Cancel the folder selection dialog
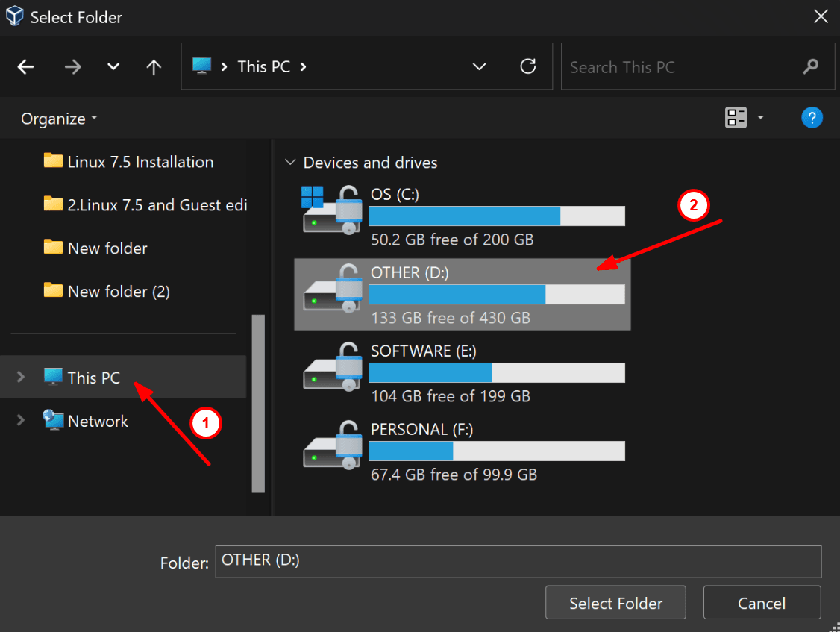 point(762,602)
